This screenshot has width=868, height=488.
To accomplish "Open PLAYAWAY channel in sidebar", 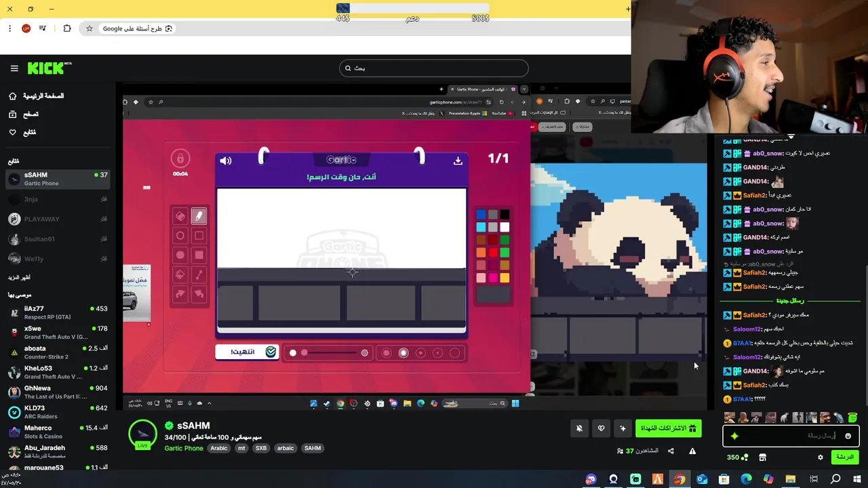I will 58,219.
